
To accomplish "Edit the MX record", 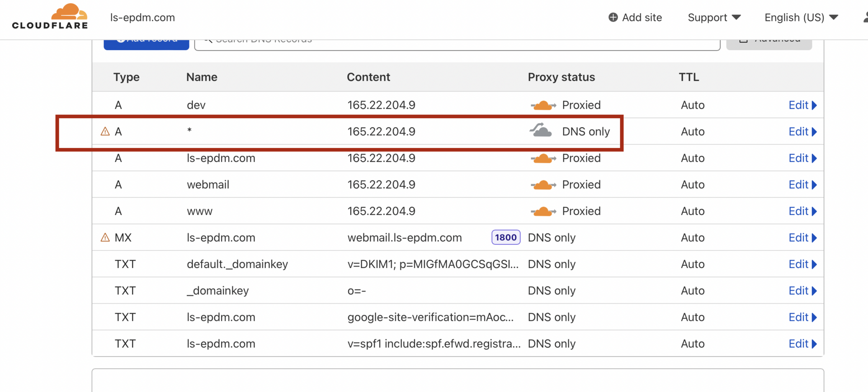I will click(x=802, y=237).
